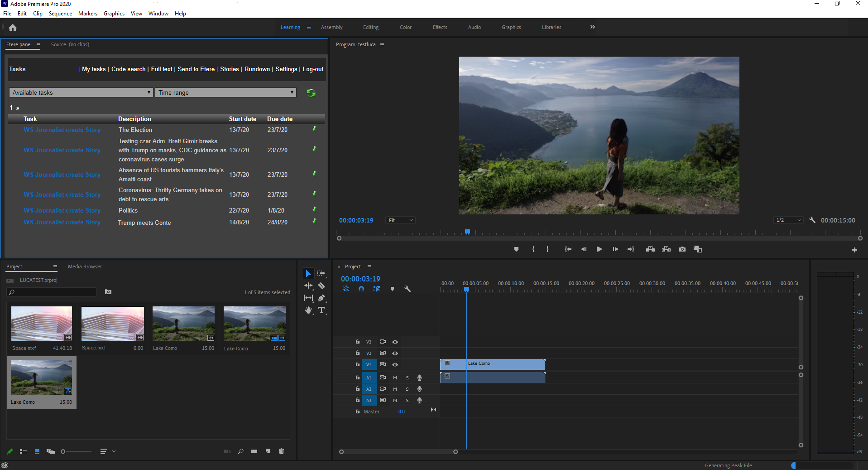Select the Razor tool
The height and width of the screenshot is (470, 868).
(321, 286)
